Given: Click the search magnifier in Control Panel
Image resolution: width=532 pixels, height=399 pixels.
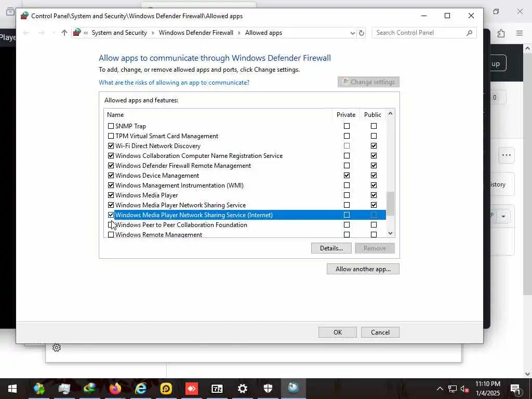Looking at the screenshot, I should click(469, 33).
